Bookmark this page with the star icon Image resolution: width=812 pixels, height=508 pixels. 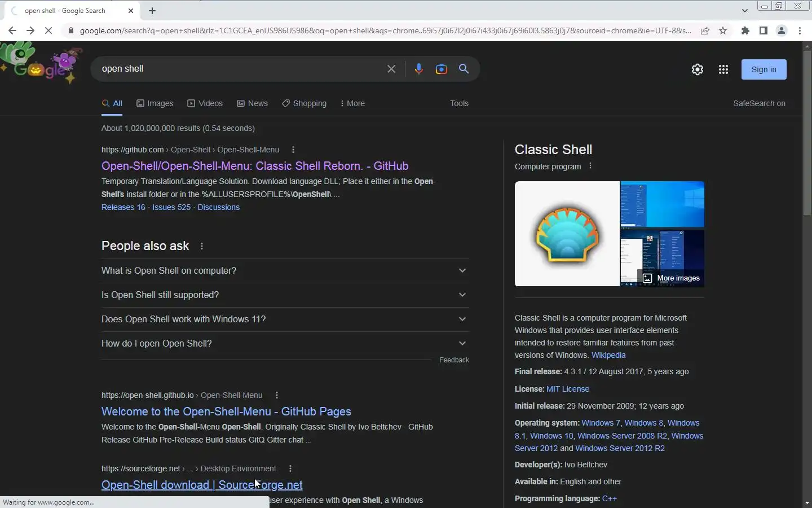pyautogui.click(x=723, y=30)
